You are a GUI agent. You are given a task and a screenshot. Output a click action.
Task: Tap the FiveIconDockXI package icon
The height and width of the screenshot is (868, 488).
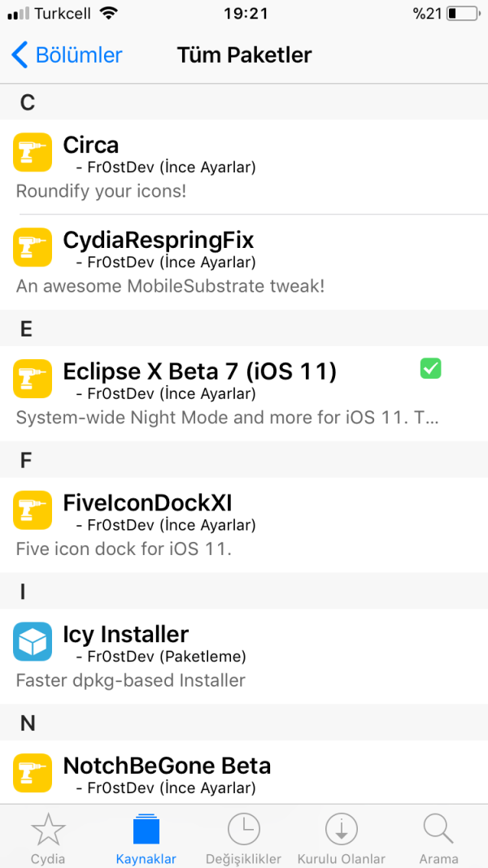33,510
